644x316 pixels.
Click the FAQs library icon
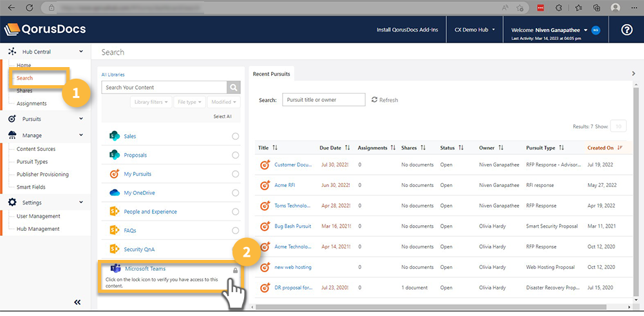click(114, 230)
